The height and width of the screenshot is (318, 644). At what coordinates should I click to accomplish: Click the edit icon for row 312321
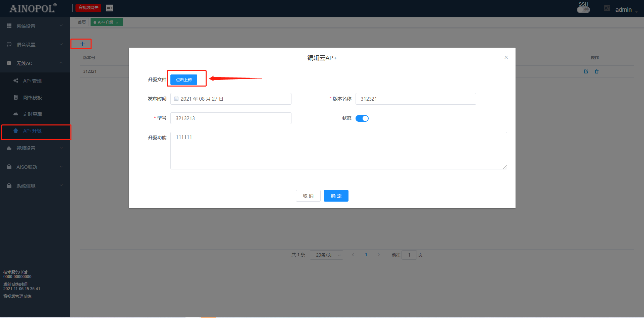586,71
